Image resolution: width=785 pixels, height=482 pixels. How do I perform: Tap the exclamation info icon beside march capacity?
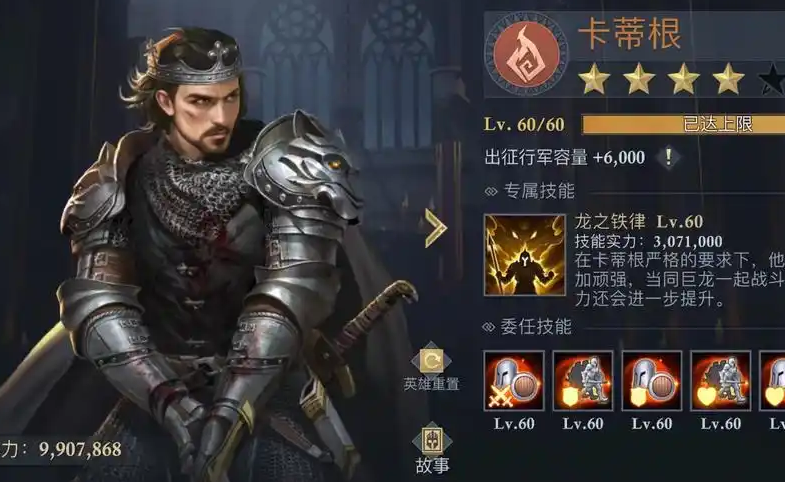click(x=668, y=157)
